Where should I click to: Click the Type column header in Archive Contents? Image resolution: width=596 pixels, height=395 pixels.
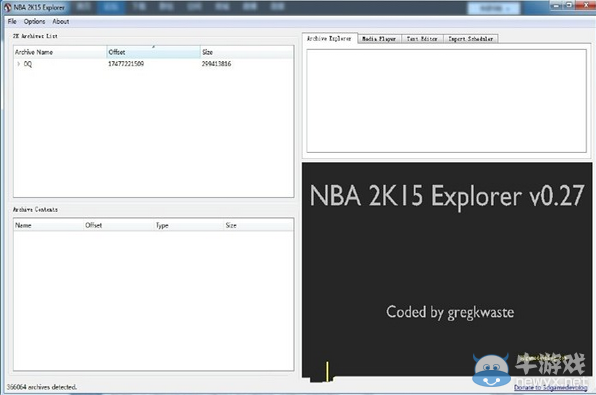(x=189, y=225)
